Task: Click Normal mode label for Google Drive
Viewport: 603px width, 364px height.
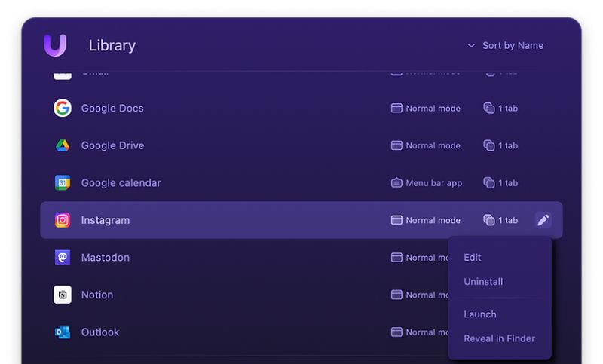Action: 433,145
